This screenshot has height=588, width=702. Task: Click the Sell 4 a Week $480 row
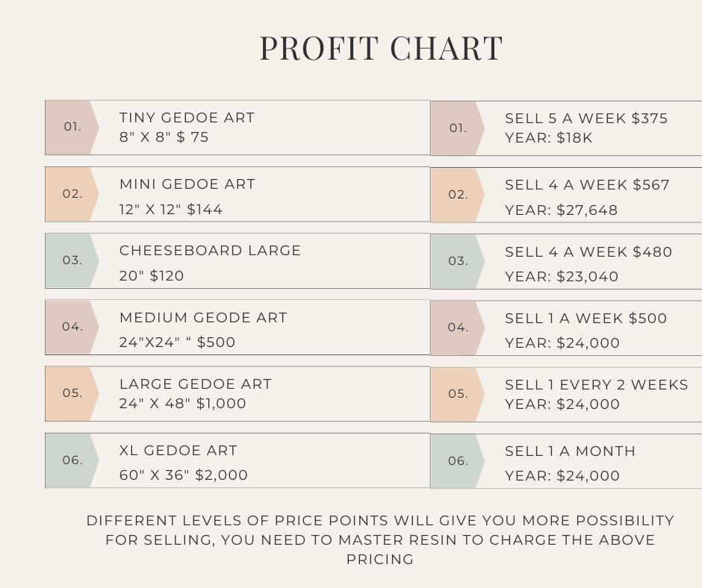[x=566, y=261]
